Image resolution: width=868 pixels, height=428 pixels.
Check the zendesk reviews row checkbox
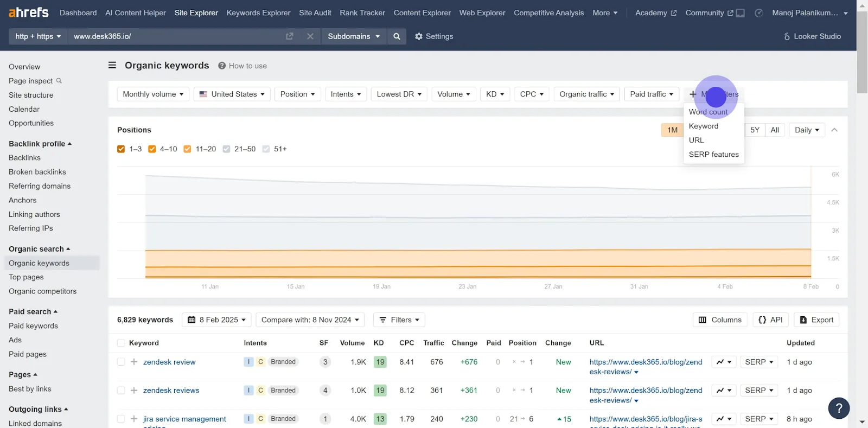point(121,391)
